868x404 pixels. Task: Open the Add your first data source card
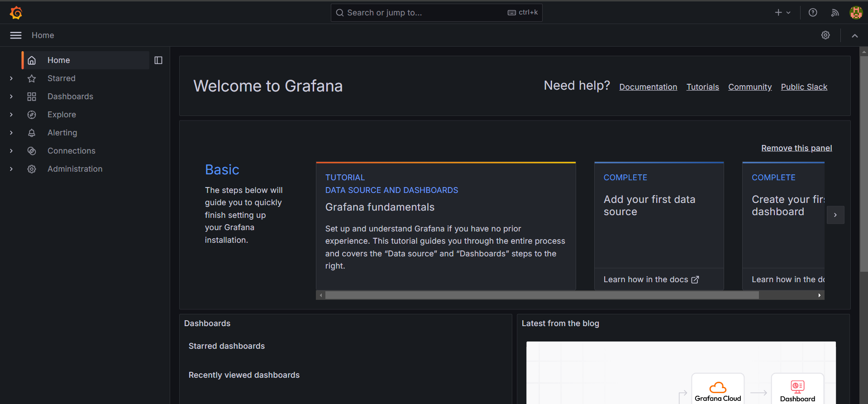[659, 226]
